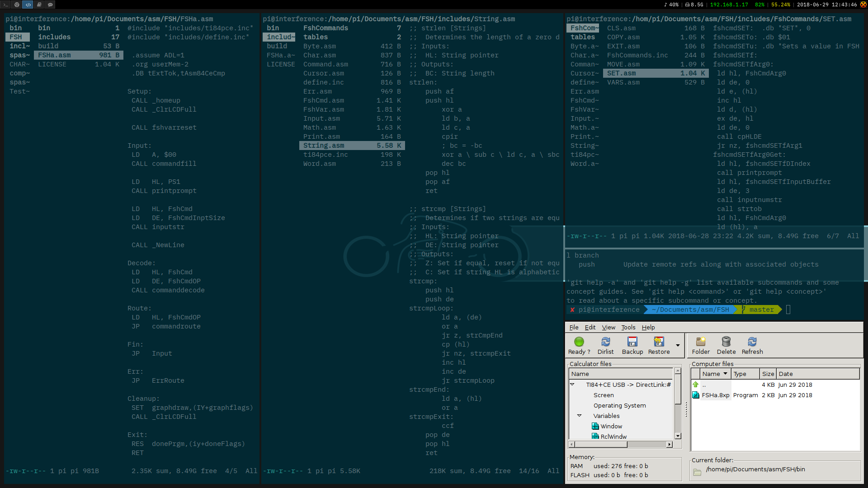The height and width of the screenshot is (488, 868).
Task: Click Calculator files Name column header
Action: click(x=621, y=374)
